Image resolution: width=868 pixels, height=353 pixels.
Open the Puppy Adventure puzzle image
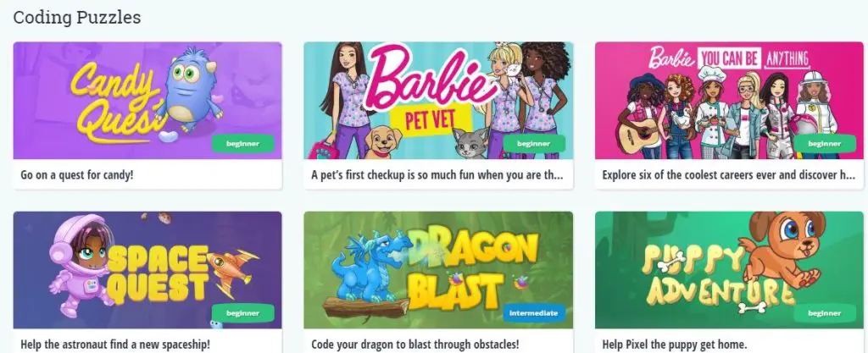[x=729, y=270]
